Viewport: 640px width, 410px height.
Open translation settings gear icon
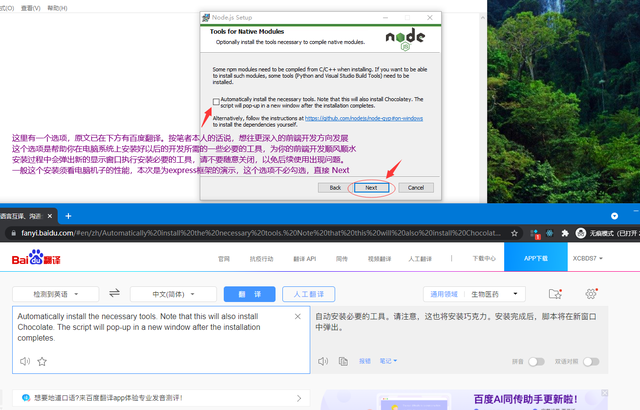[591, 293]
